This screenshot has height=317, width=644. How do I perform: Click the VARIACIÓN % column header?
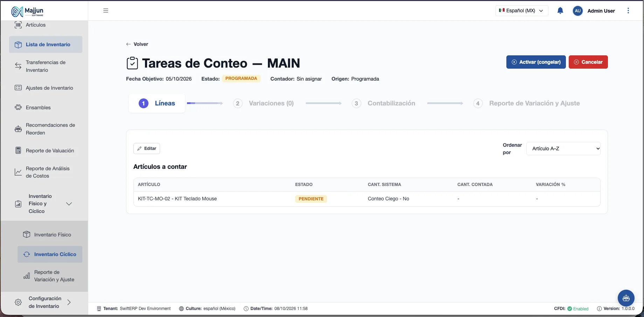tap(550, 185)
